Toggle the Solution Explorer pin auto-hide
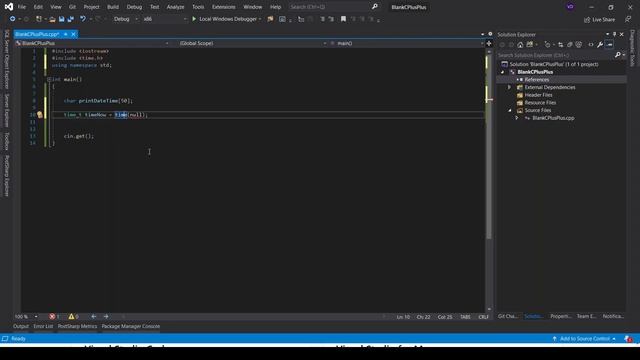Viewport: 640px width, 360px height. 614,34
